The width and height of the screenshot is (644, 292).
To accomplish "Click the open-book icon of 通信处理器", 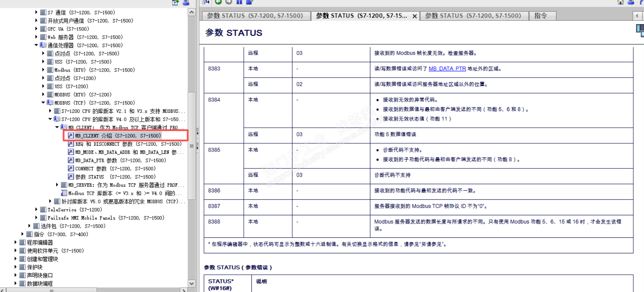I will [43, 45].
